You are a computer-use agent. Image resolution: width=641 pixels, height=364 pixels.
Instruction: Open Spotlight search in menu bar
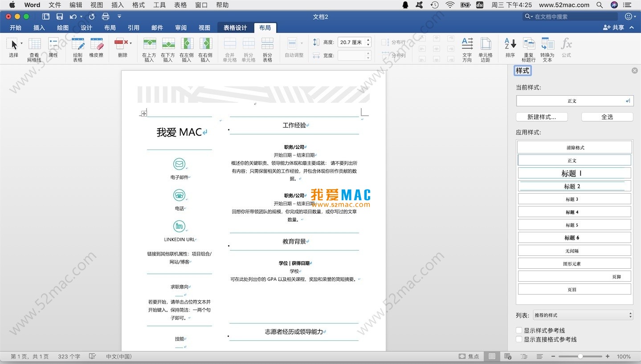click(x=600, y=5)
